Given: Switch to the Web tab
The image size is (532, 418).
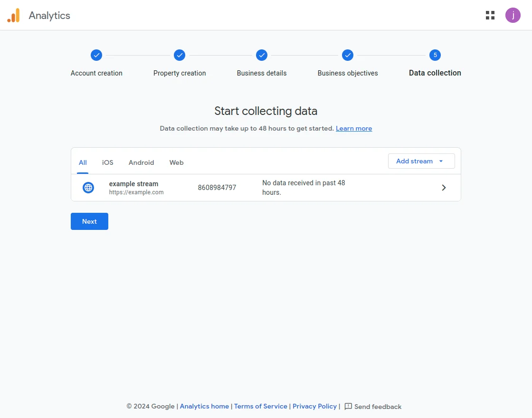Looking at the screenshot, I should [176, 162].
